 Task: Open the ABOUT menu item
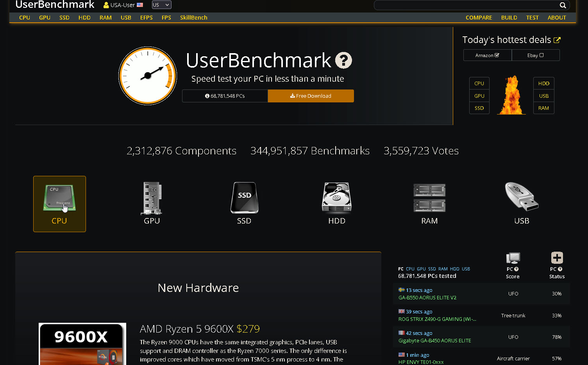(x=557, y=18)
